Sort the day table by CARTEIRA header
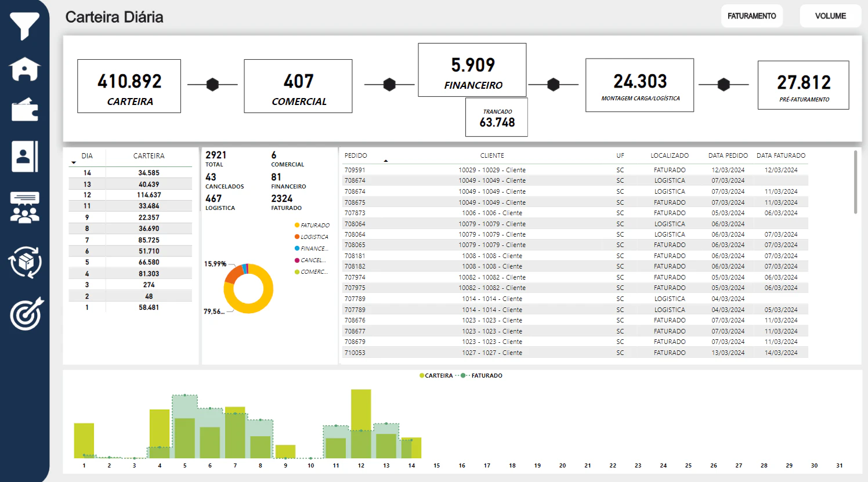The height and width of the screenshot is (482, 868). (149, 156)
